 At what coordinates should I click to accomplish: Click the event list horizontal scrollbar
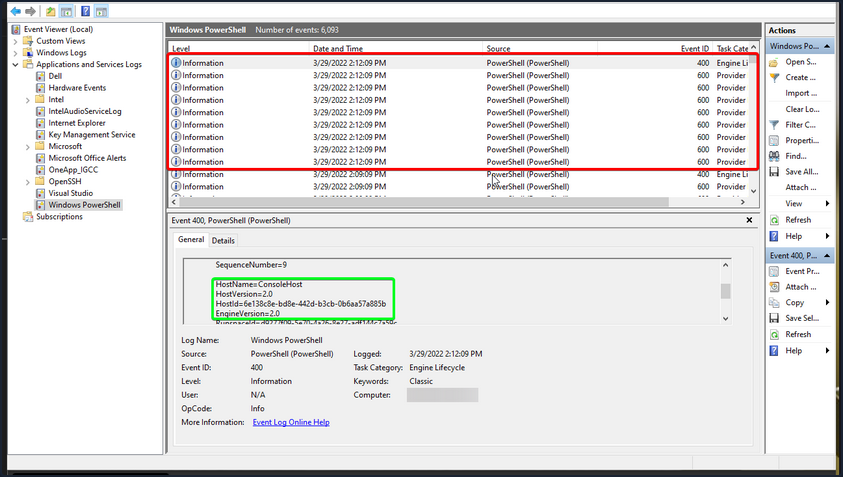425,202
